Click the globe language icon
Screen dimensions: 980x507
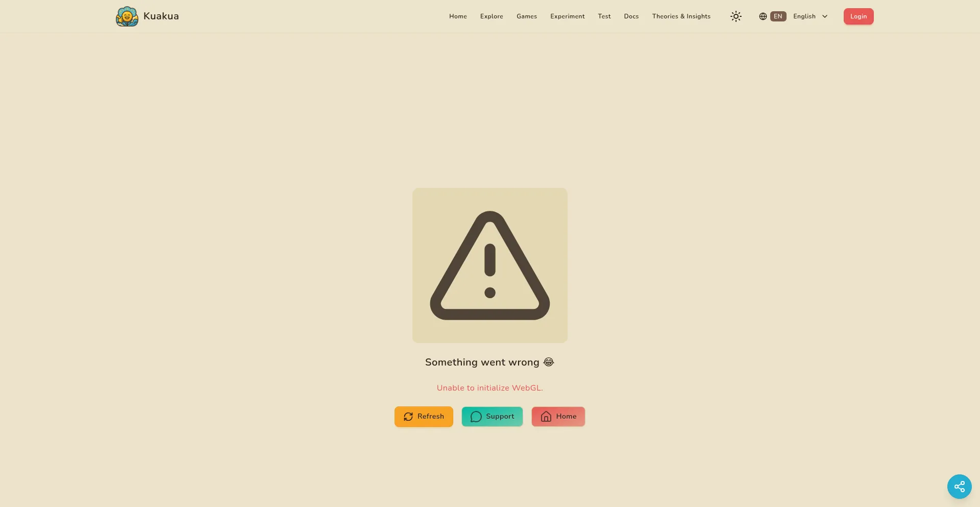tap(763, 16)
